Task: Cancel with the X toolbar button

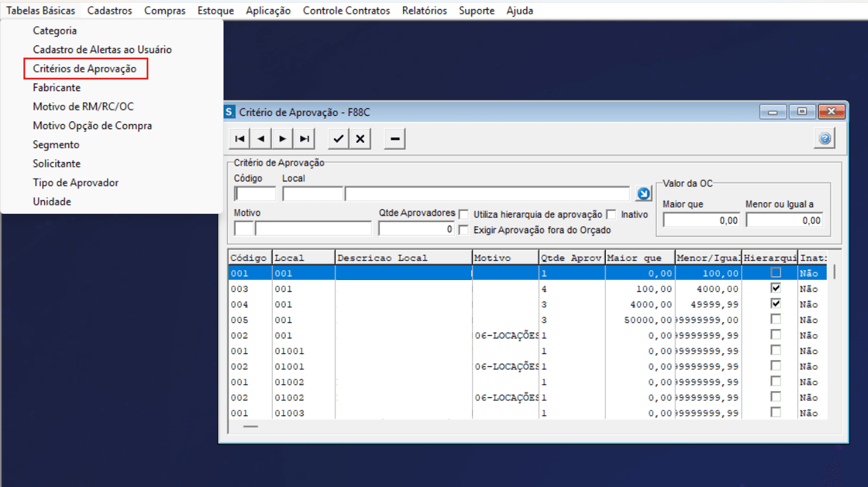Action: point(360,139)
